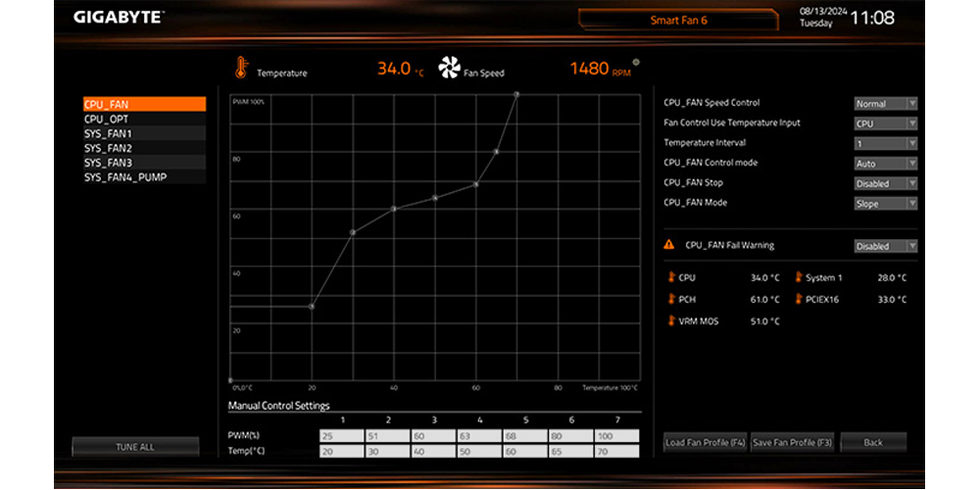The width and height of the screenshot is (980, 490).
Task: Click PWM(%) field showing 68
Action: [x=525, y=436]
